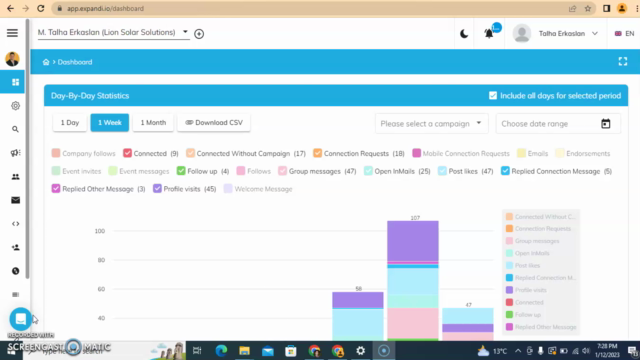The width and height of the screenshot is (640, 360).
Task: Enter fullscreen with the expand icon
Action: [622, 61]
